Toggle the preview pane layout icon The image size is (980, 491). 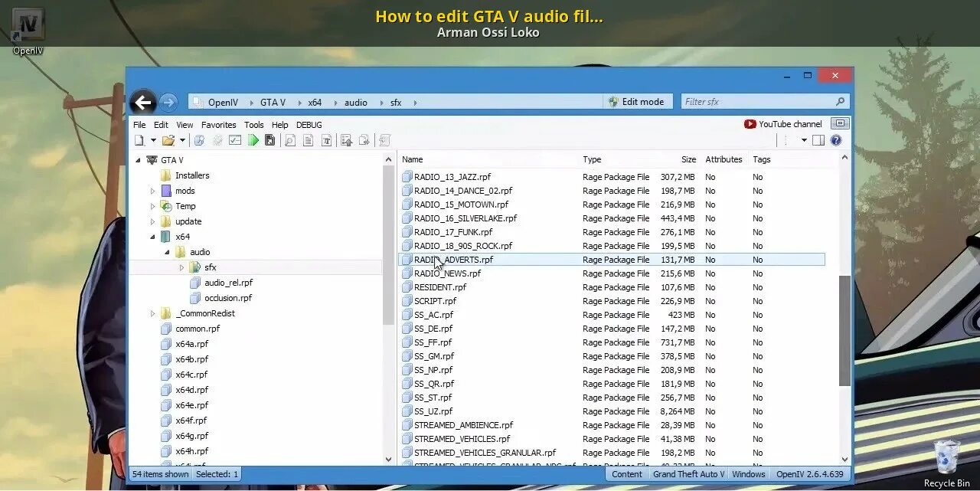[818, 140]
